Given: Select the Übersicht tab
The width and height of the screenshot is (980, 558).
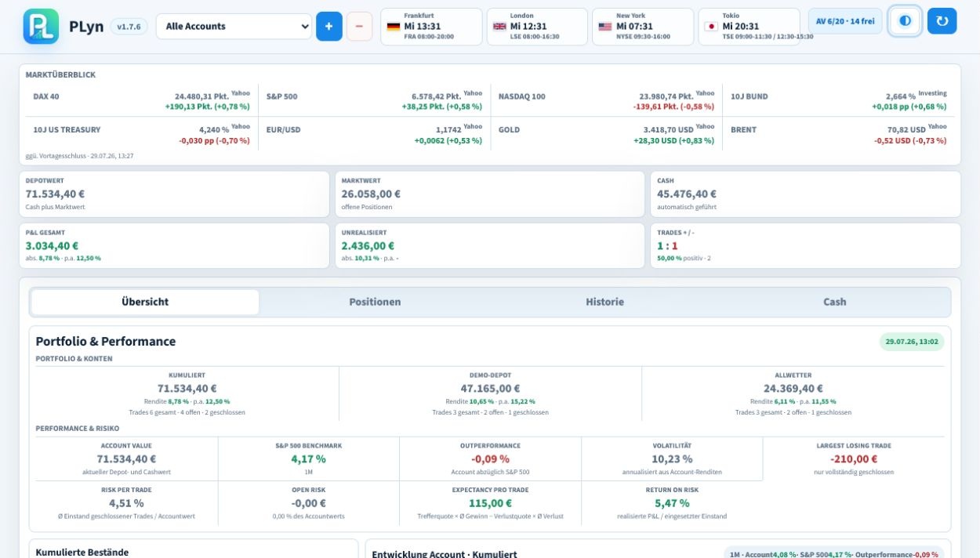Looking at the screenshot, I should pos(145,302).
